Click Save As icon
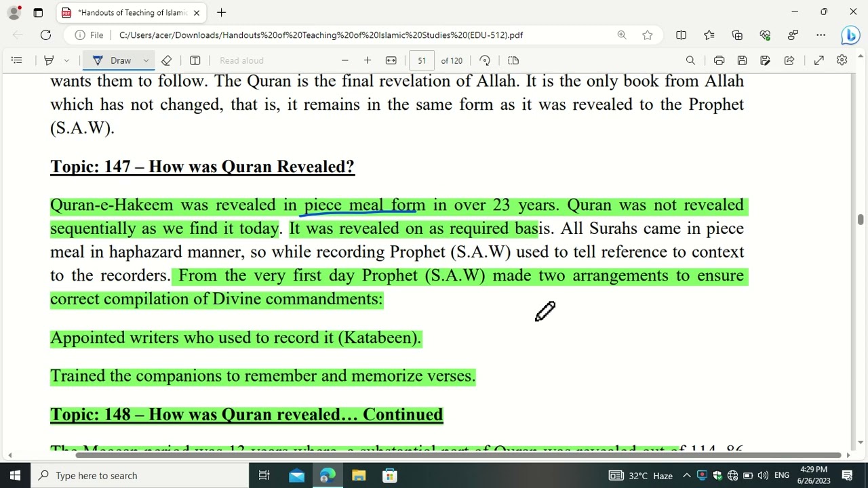This screenshot has height=488, width=868. point(765,60)
